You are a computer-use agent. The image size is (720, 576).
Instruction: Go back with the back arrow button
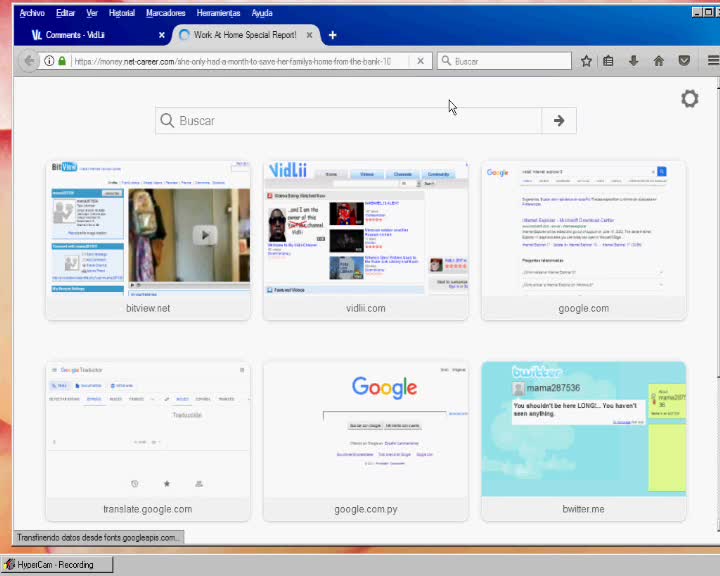[29, 61]
